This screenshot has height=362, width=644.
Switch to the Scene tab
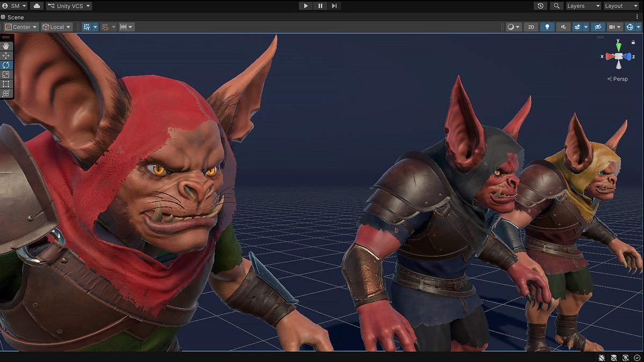[x=12, y=17]
